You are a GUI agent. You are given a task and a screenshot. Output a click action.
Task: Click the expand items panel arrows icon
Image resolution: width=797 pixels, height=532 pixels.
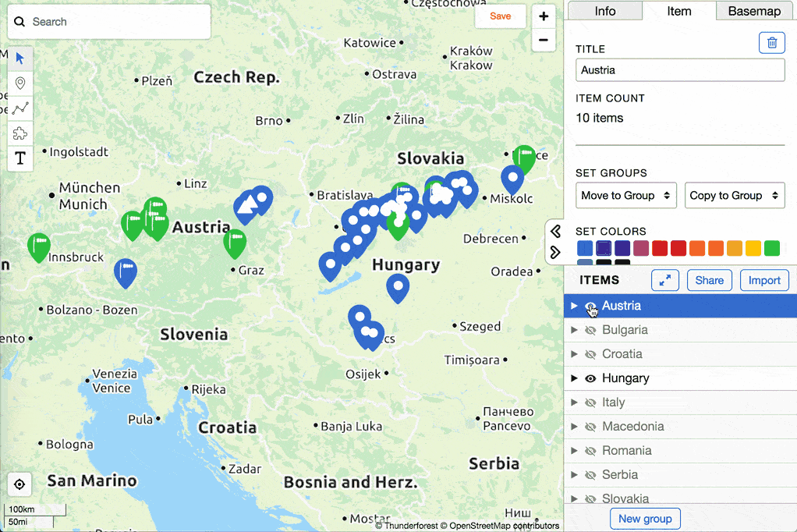[x=664, y=280]
